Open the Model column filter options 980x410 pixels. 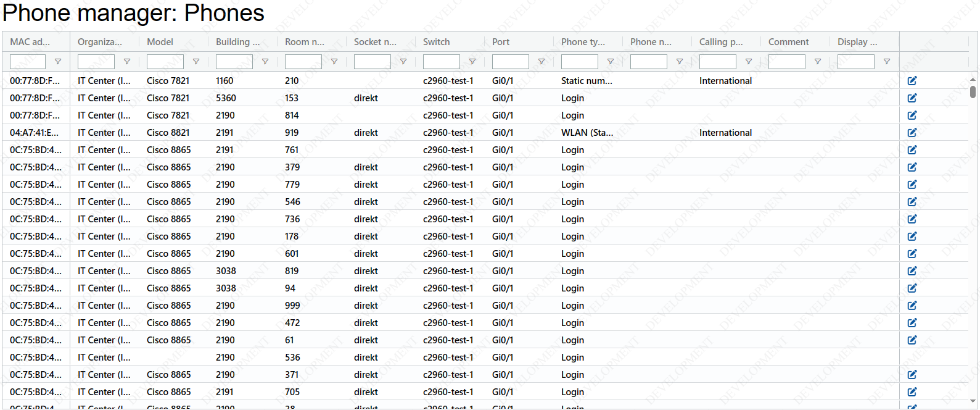[x=196, y=62]
